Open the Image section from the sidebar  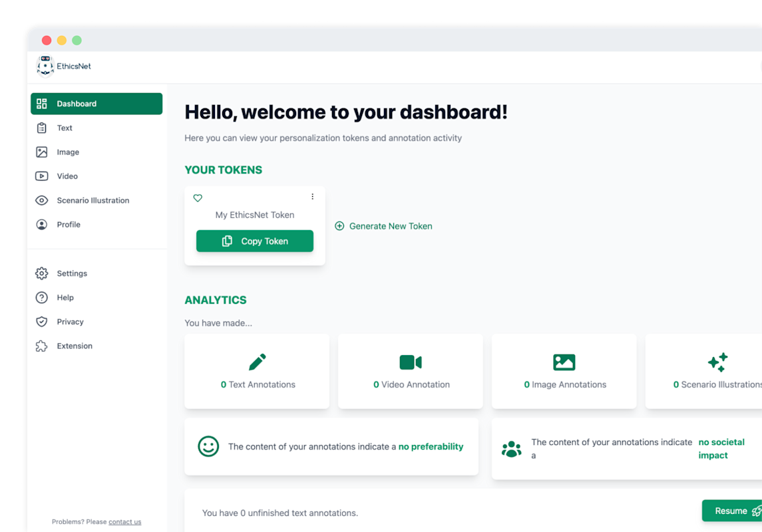[67, 152]
